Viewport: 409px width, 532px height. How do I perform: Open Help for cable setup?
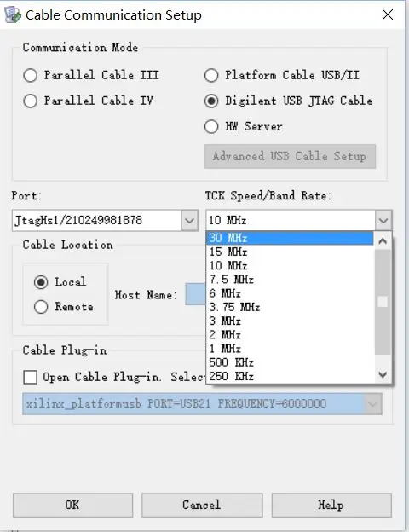pyautogui.click(x=331, y=505)
